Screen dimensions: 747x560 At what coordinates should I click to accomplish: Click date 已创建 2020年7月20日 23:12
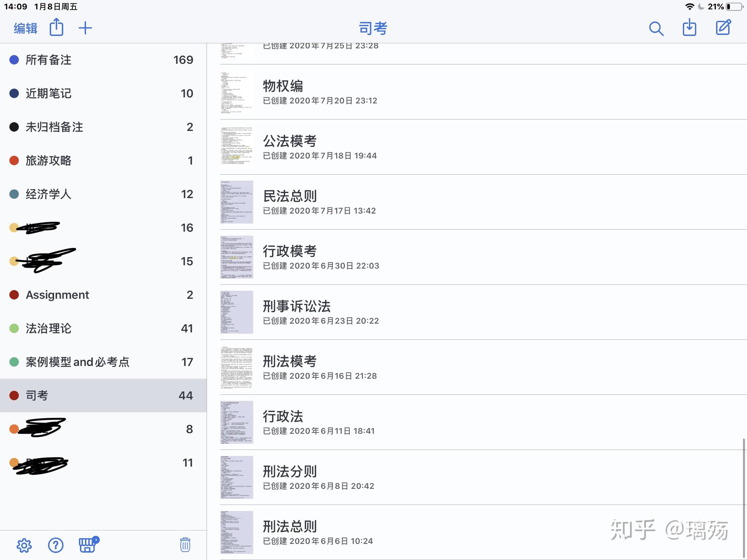320,101
